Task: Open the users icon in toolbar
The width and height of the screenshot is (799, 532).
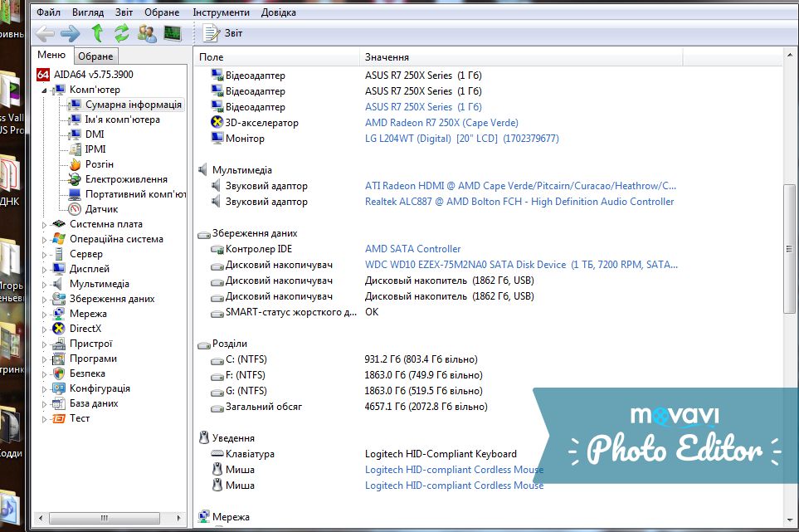Action: 147,34
